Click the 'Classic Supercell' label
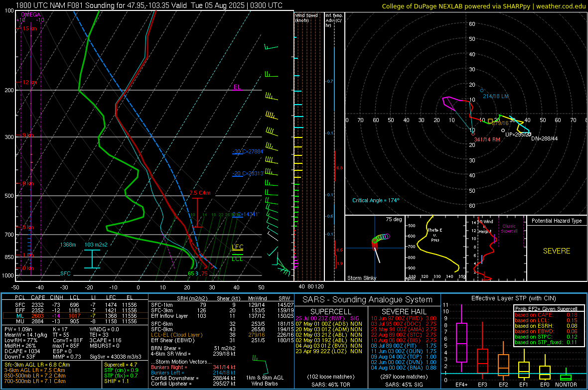588x390 pixels. tap(509, 229)
